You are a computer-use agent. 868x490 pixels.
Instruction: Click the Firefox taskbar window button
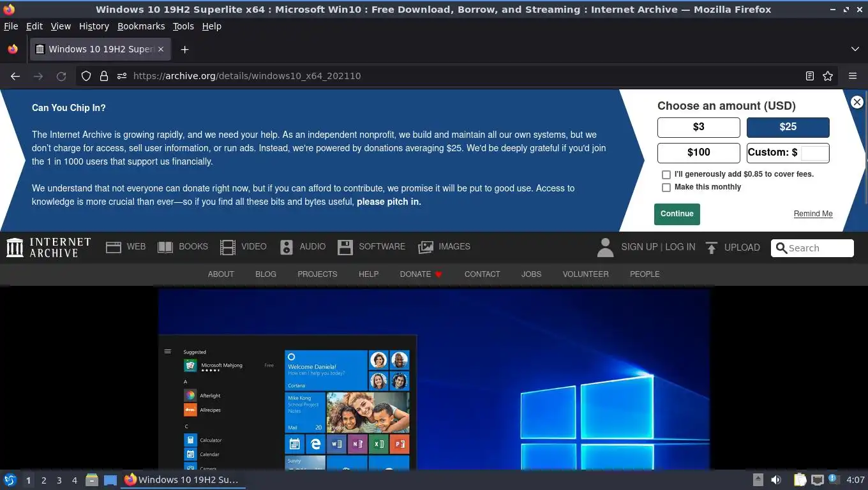click(x=183, y=480)
